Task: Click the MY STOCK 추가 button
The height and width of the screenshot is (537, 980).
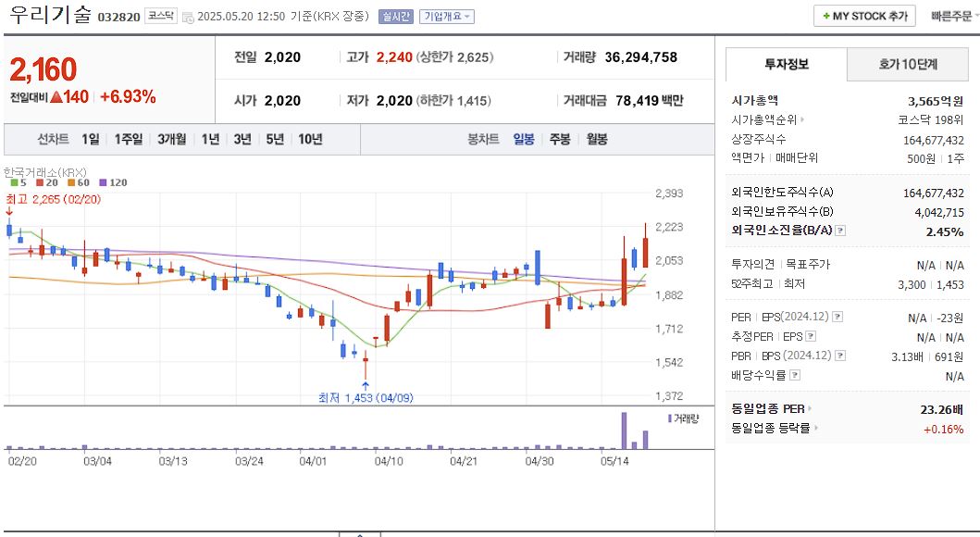Action: (x=863, y=16)
